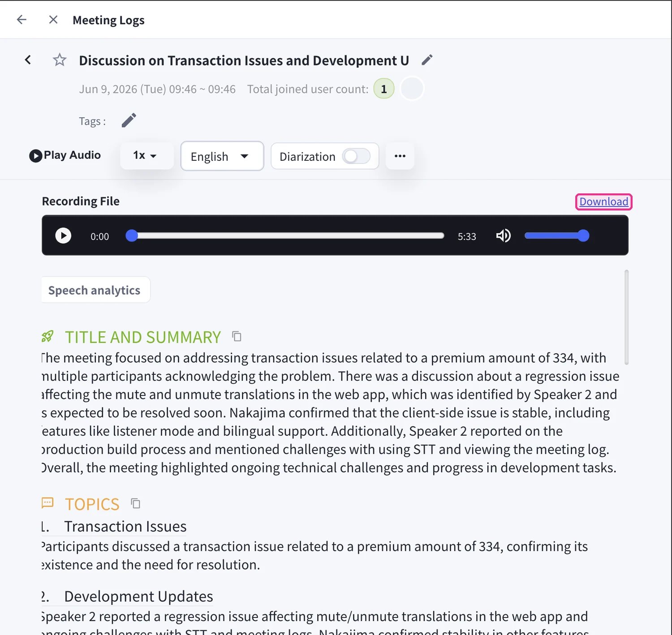Adjust the recording volume slider
The width and height of the screenshot is (672, 635).
557,236
